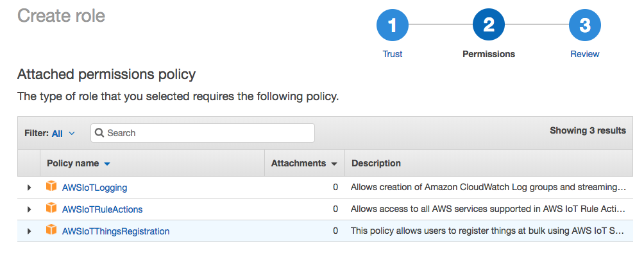The height and width of the screenshot is (264, 644).
Task: Sort by the Attachments column arrow
Action: (334, 164)
